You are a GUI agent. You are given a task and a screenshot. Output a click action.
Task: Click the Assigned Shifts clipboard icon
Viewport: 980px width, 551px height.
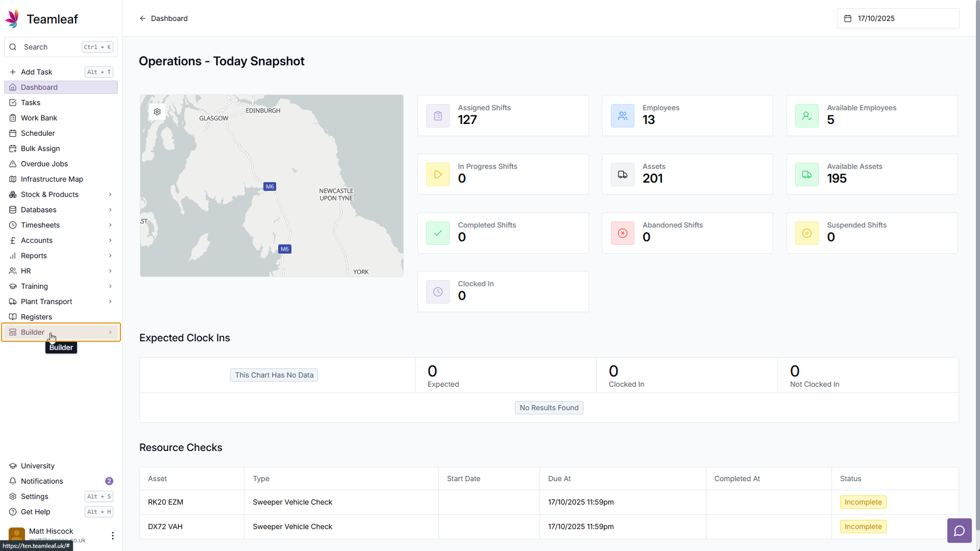[x=438, y=116]
